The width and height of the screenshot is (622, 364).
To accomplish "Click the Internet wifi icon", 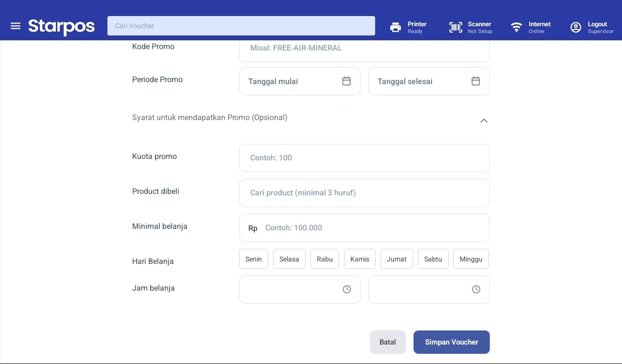I will (x=516, y=27).
